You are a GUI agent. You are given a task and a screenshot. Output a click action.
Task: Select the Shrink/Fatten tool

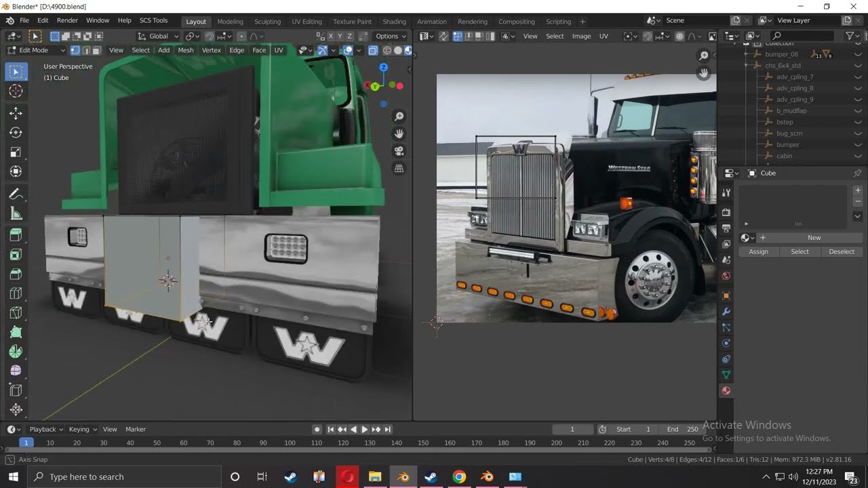pos(16,409)
